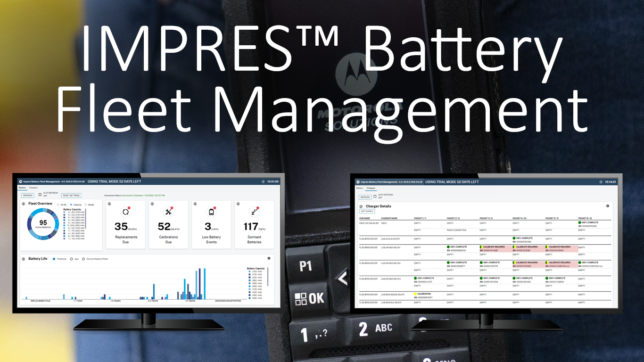The image size is (644, 362).
Task: Click the Dormant Batteries sleep Zzz icon
Action: click(x=254, y=212)
